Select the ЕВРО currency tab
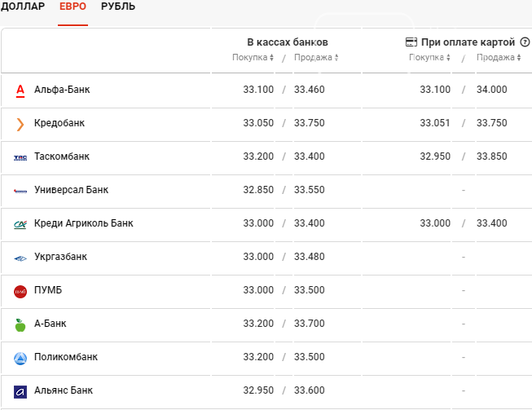The image size is (532, 410). [73, 7]
